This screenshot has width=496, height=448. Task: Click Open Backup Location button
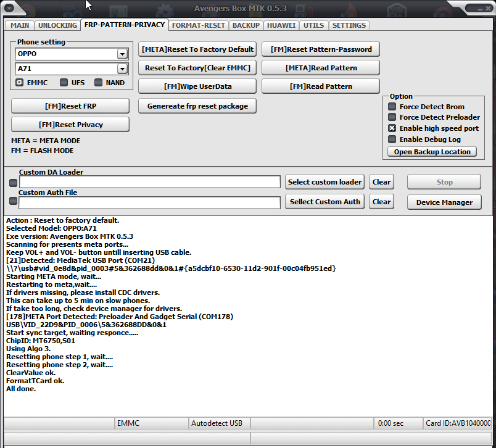coord(432,152)
